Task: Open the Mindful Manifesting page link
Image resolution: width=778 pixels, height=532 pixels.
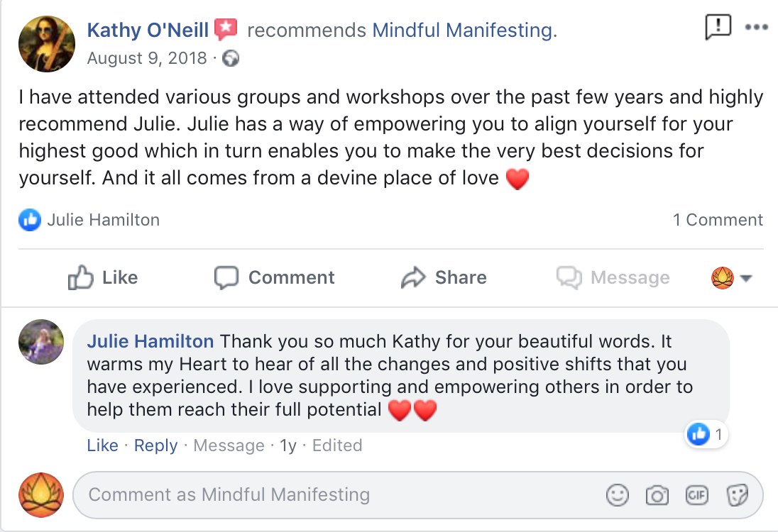Action: (x=462, y=31)
